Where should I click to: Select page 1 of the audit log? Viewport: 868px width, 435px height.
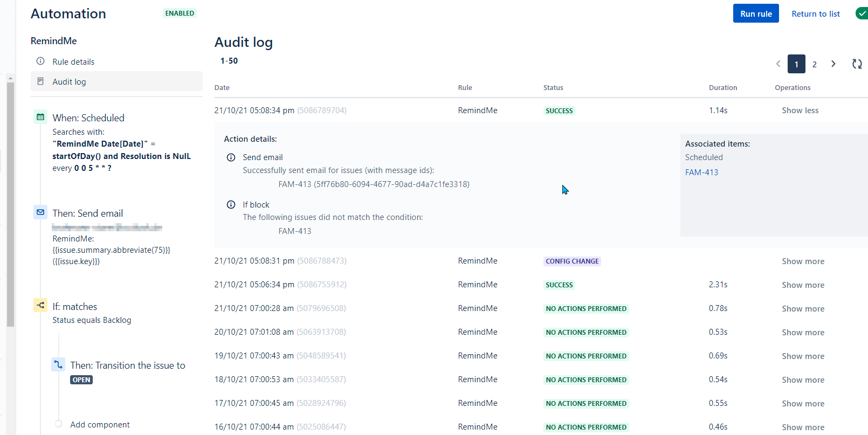pyautogui.click(x=796, y=64)
